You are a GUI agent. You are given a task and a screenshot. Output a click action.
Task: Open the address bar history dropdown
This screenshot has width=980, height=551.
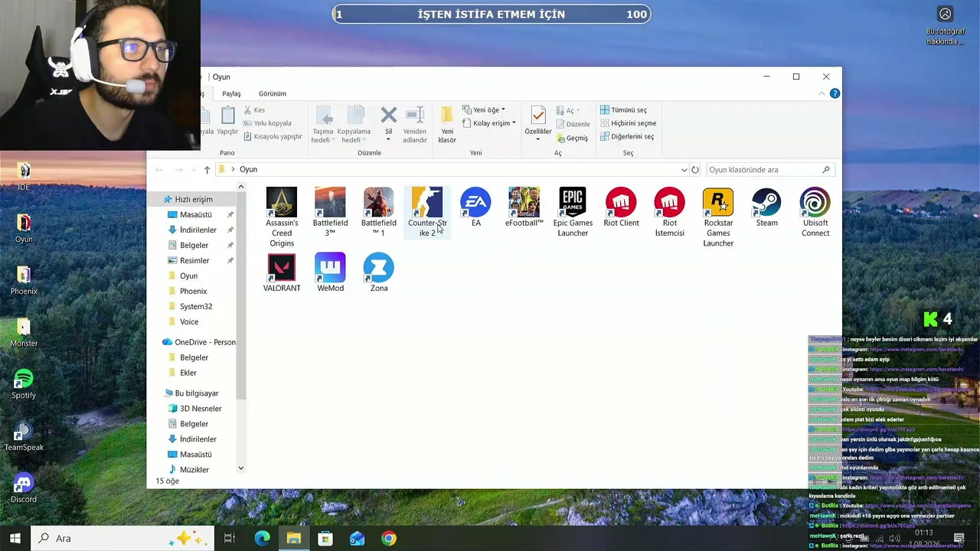pos(684,170)
